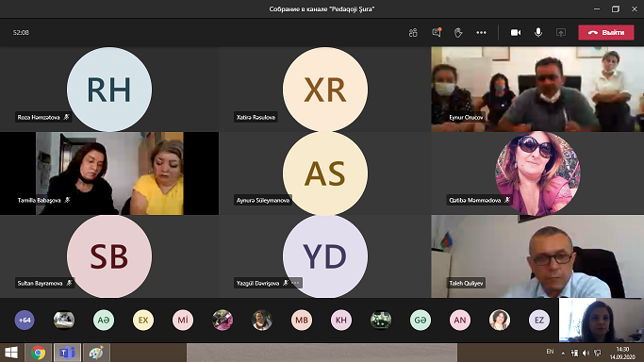This screenshot has width=644, height=362.
Task: Open the share content tray
Action: 561,32
